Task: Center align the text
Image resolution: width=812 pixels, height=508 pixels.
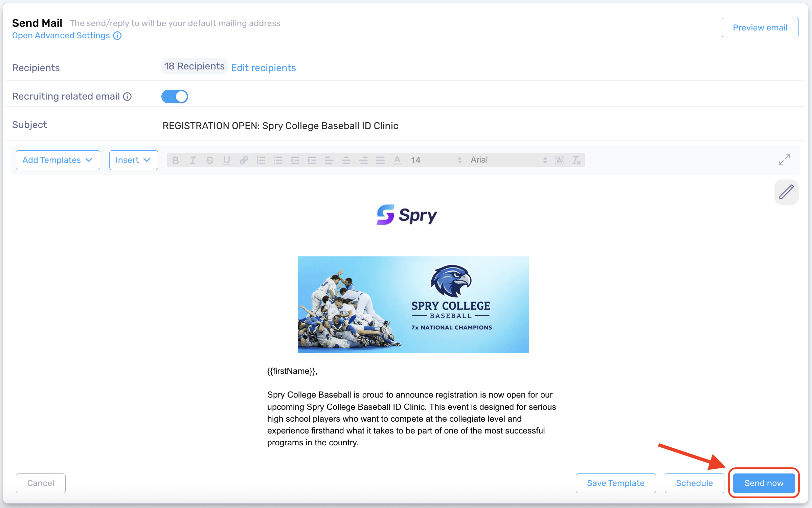Action: [346, 160]
